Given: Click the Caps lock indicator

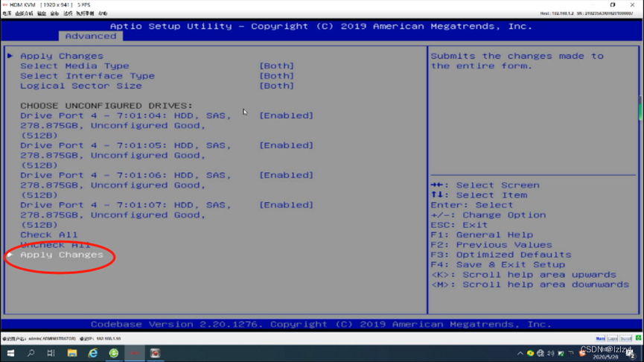Looking at the screenshot, I should click(x=613, y=339).
